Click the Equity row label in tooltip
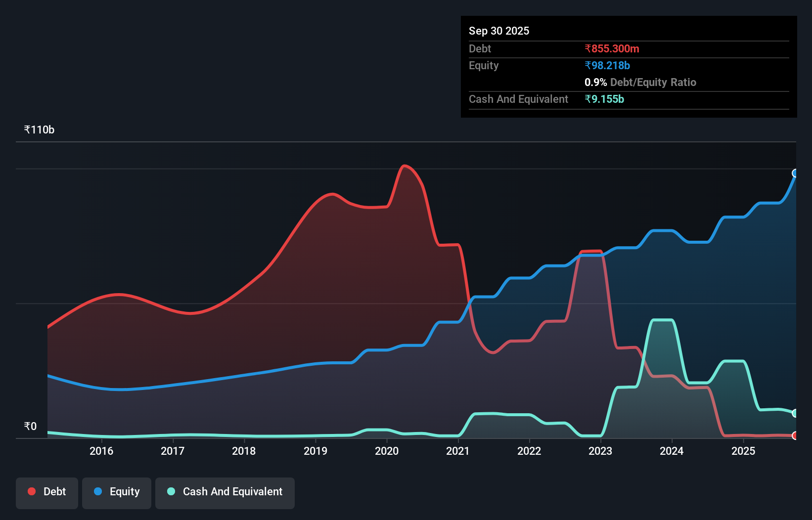812x520 pixels. coord(484,66)
